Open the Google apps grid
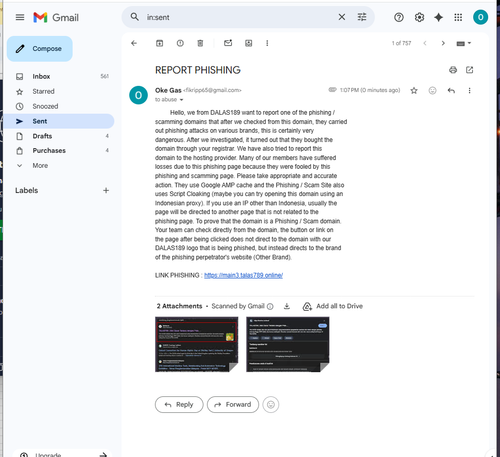Screen dimensions: 500x457 tap(458, 17)
